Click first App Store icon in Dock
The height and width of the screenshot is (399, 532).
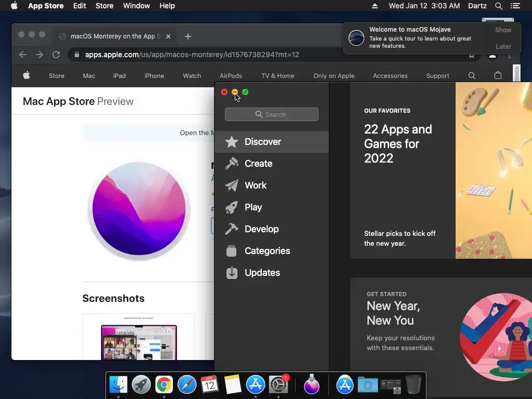coord(255,385)
